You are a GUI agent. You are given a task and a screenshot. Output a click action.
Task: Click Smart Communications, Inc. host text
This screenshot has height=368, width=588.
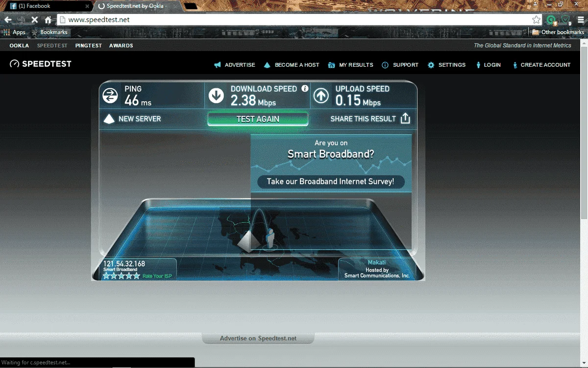click(x=377, y=276)
